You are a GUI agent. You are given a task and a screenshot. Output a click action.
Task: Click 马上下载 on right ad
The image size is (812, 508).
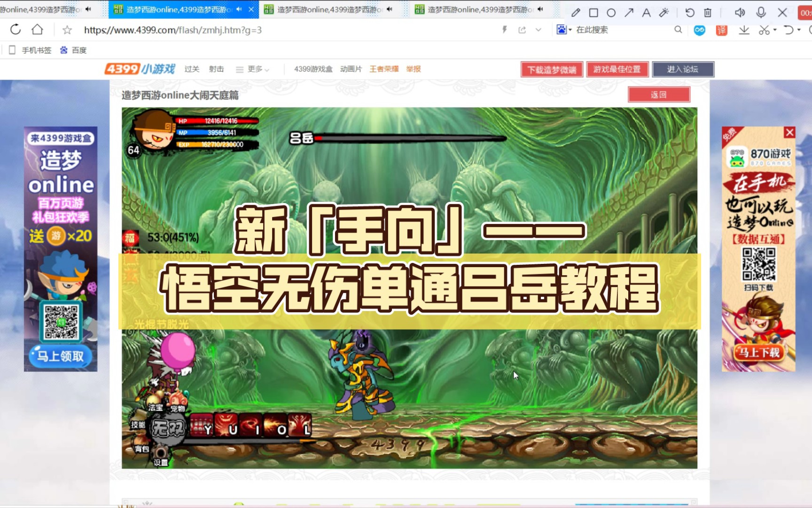759,352
